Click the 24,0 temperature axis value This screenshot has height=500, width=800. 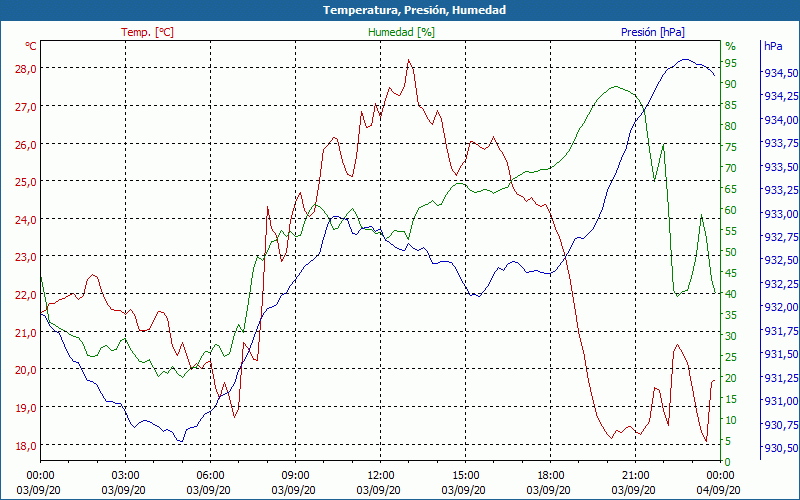tap(26, 219)
